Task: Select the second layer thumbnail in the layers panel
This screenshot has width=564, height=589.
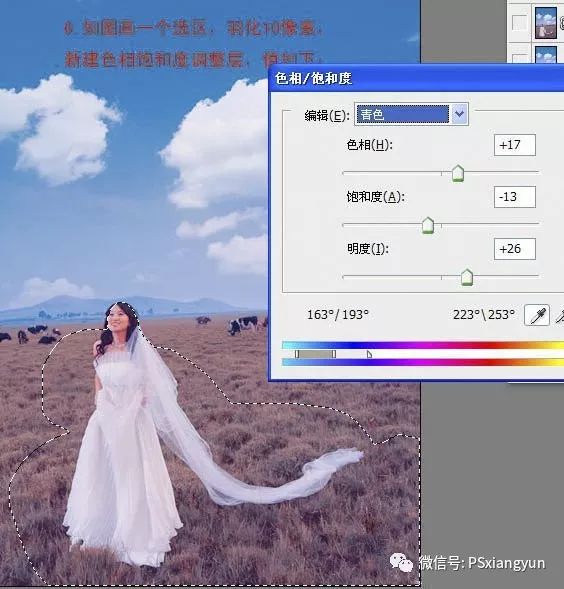Action: point(546,55)
